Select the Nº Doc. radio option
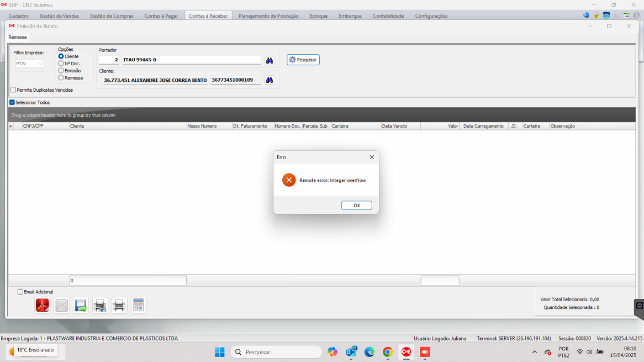The height and width of the screenshot is (362, 644). [61, 64]
